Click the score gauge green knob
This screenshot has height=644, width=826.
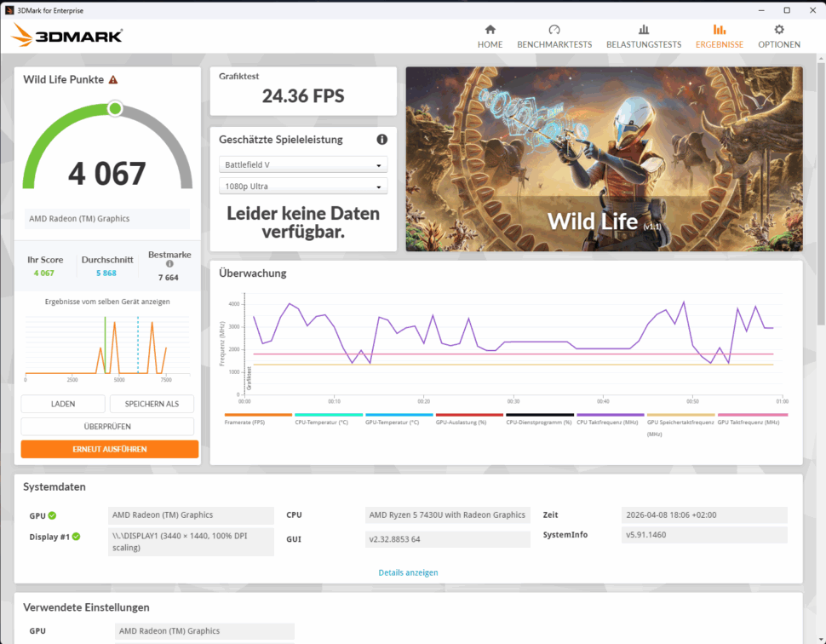(115, 108)
